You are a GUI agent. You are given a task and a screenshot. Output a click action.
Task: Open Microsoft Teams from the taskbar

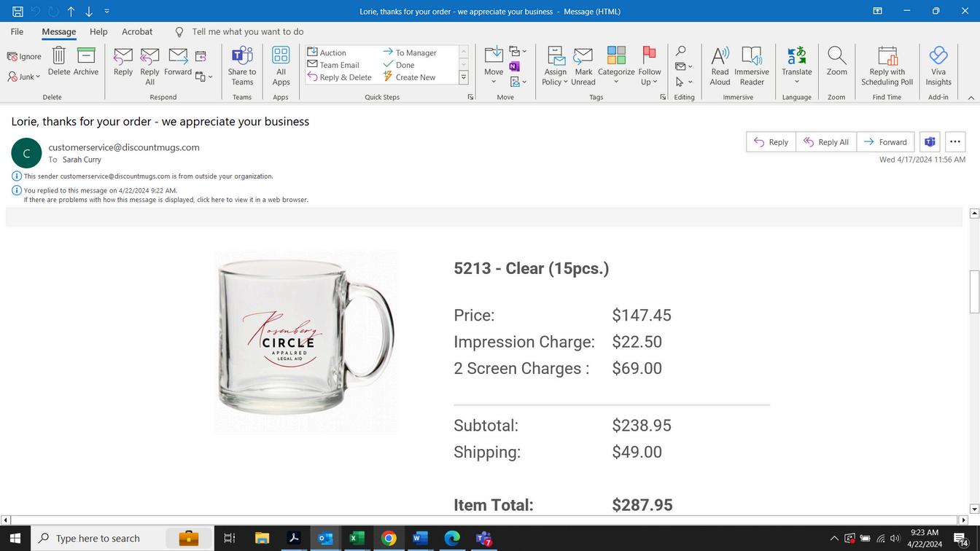tap(484, 538)
